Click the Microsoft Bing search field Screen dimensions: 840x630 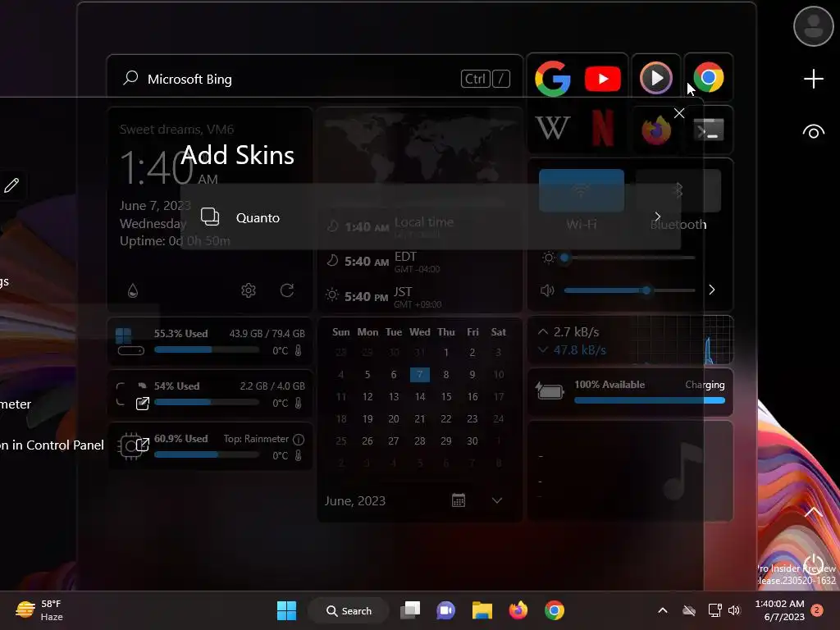[315, 78]
